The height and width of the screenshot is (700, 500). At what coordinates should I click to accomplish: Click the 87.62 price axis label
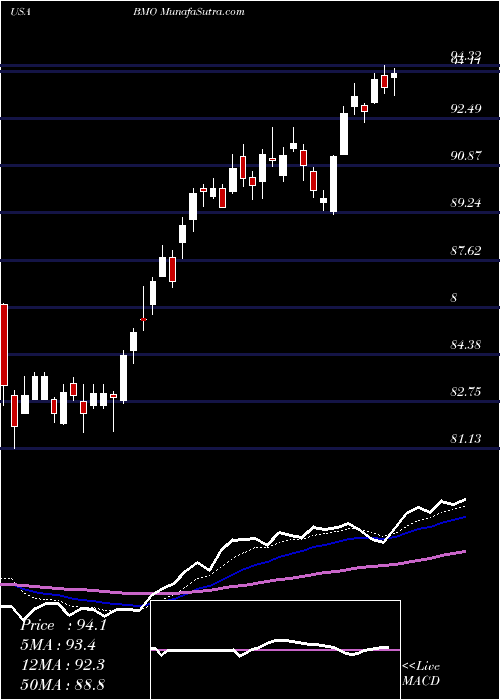click(x=466, y=250)
